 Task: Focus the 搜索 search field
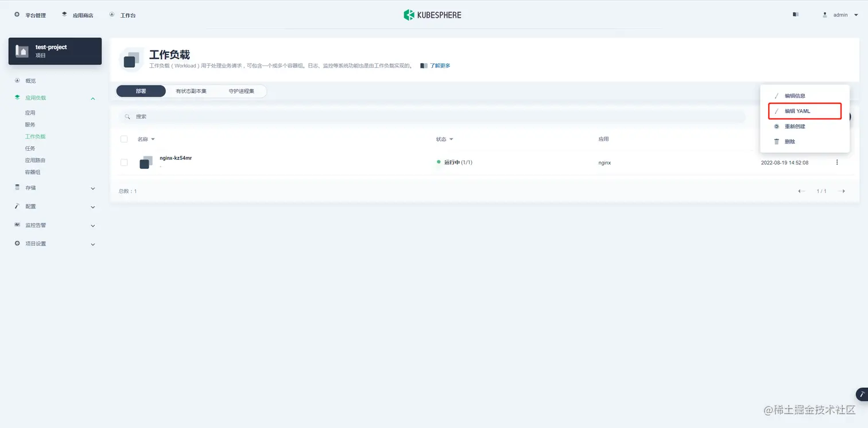(x=432, y=117)
